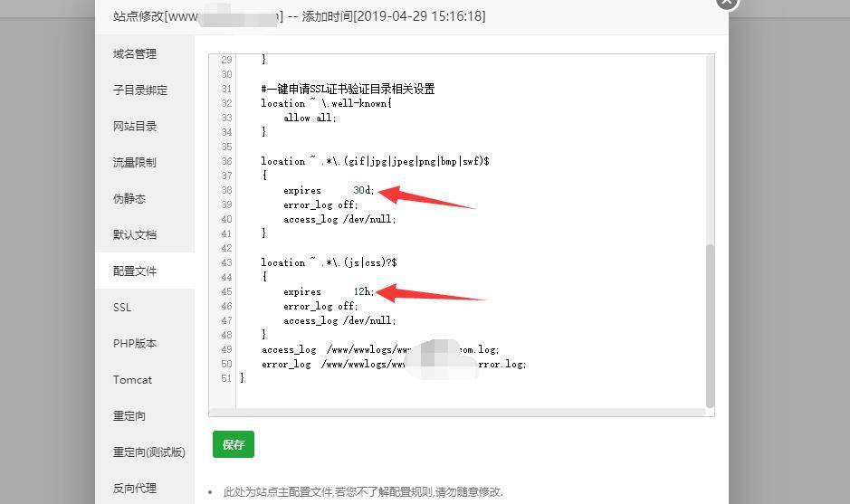850x504 pixels.
Task: Click the gif|jpg|jpeg|png location line
Action: pyautogui.click(x=375, y=161)
